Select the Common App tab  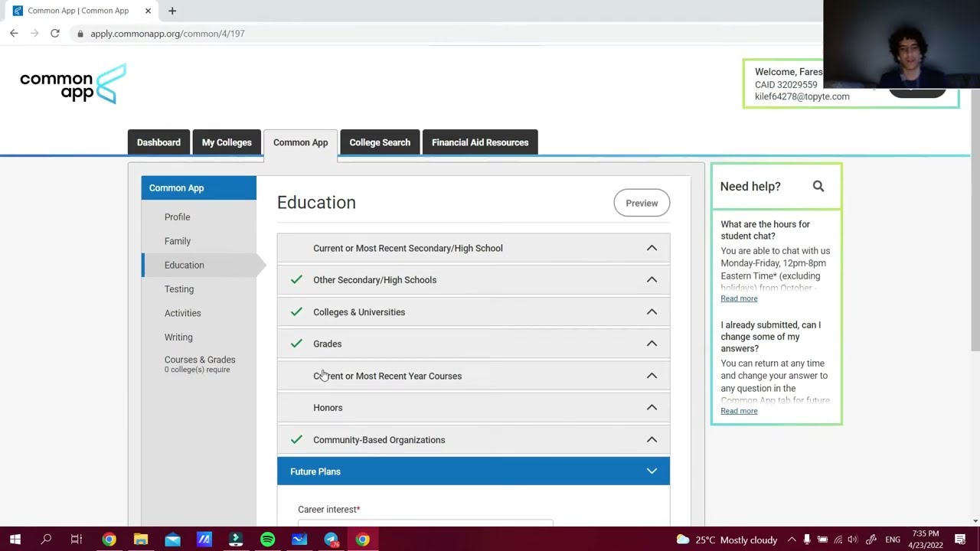coord(300,143)
